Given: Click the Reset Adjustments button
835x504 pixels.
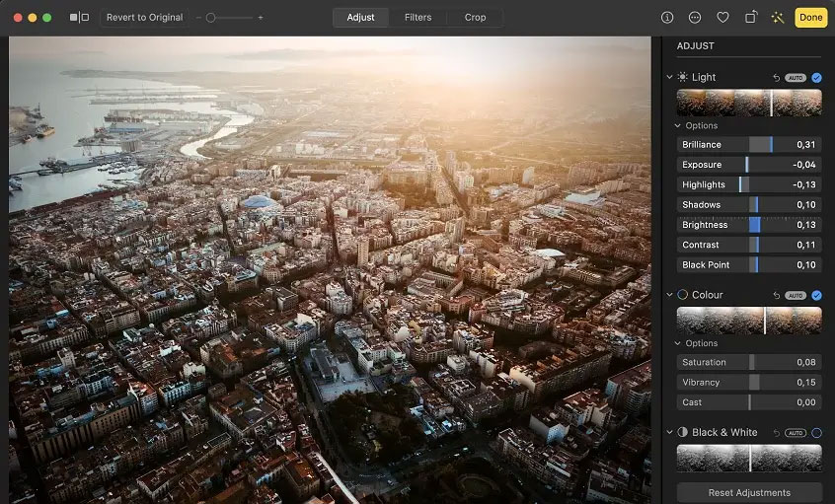Looking at the screenshot, I should tap(749, 492).
